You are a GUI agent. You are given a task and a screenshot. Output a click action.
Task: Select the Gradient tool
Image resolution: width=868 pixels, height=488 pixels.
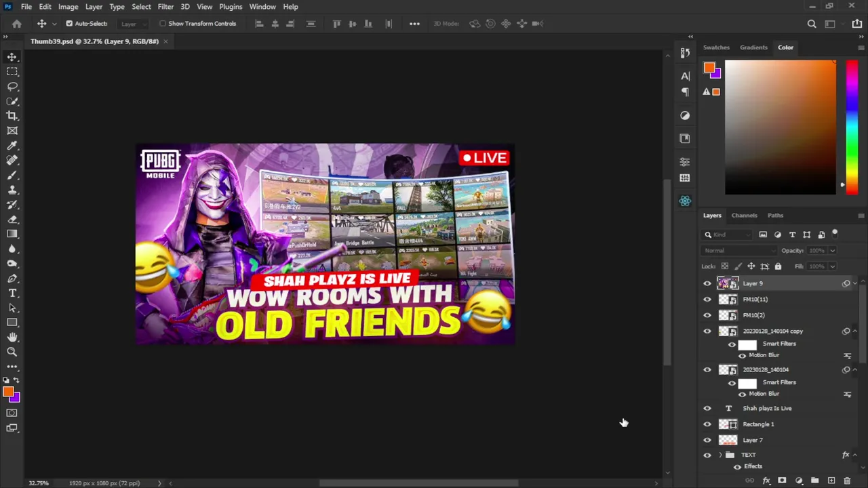(12, 234)
